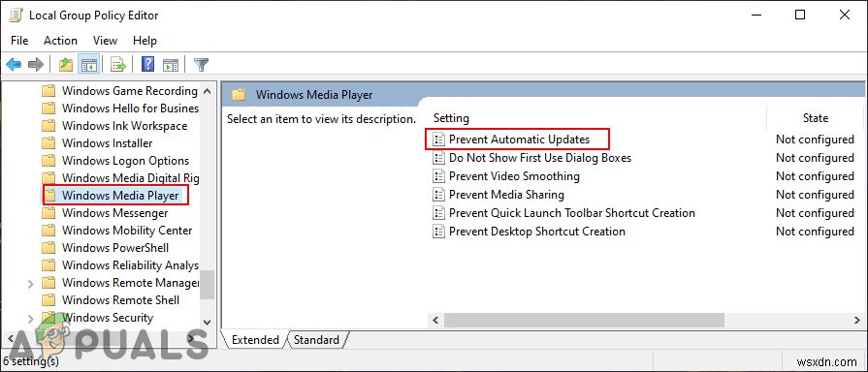The image size is (868, 372).
Task: Select Windows Media Digital Rights folder
Action: pyautogui.click(x=130, y=178)
